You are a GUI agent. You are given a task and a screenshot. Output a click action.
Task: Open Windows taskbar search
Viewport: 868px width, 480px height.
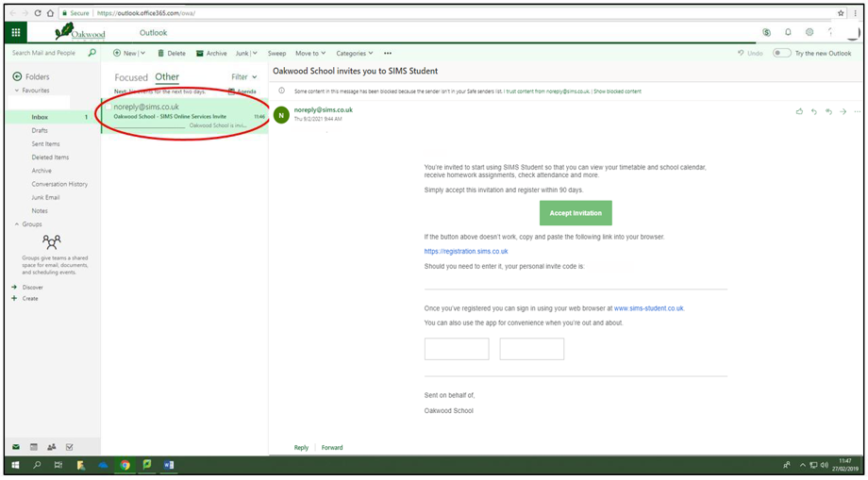(37, 465)
